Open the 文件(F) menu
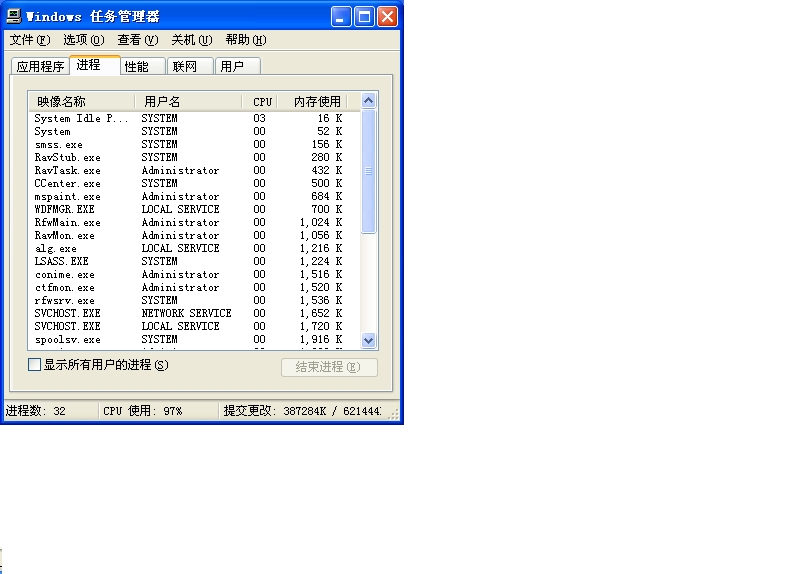 30,40
